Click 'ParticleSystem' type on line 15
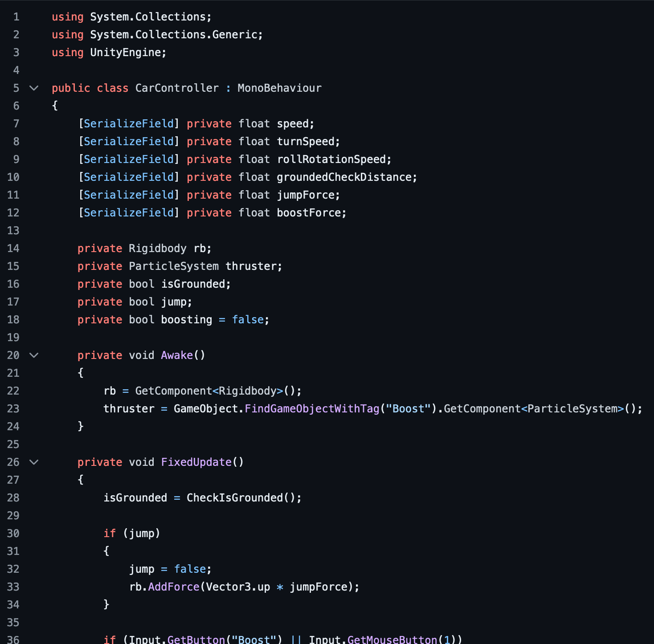 click(x=174, y=266)
